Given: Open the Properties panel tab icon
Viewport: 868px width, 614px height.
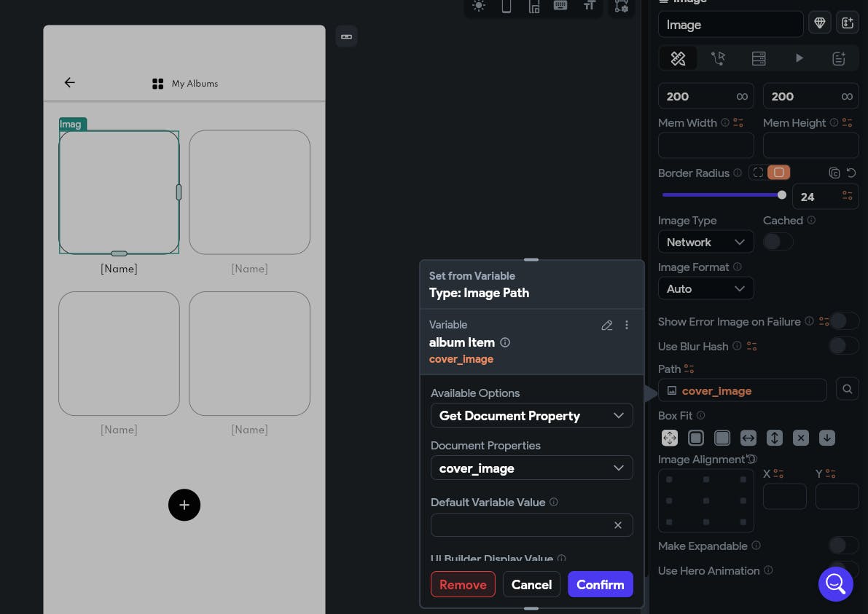Looking at the screenshot, I should click(x=678, y=58).
